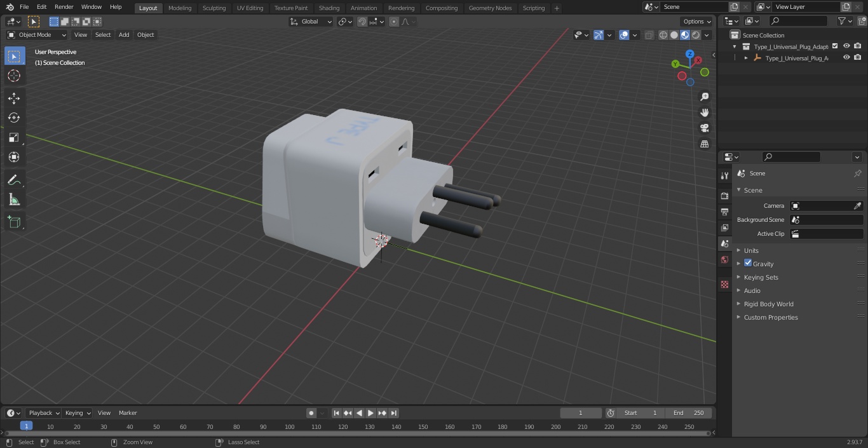Switch to rendered viewport shading
Image resolution: width=868 pixels, height=448 pixels.
(696, 35)
